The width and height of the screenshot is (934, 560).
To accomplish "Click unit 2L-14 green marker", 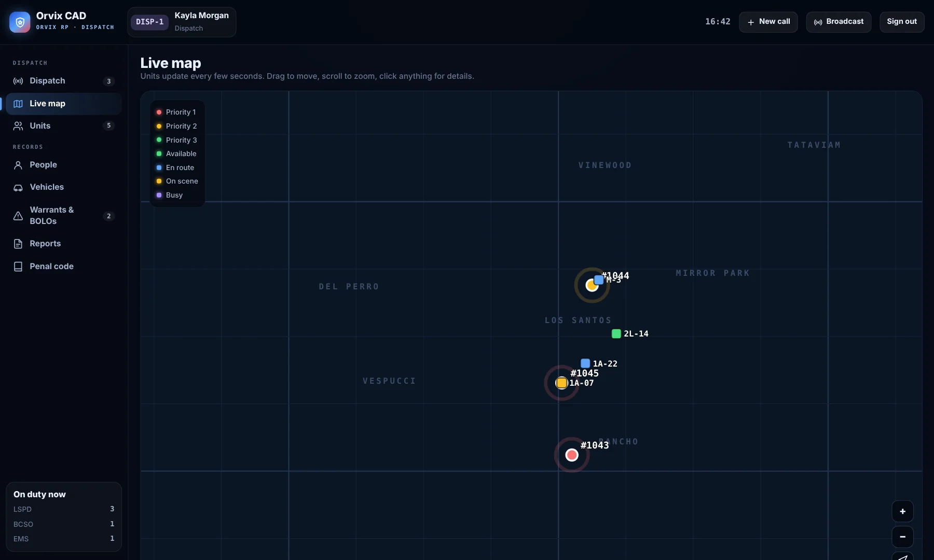I will point(616,334).
